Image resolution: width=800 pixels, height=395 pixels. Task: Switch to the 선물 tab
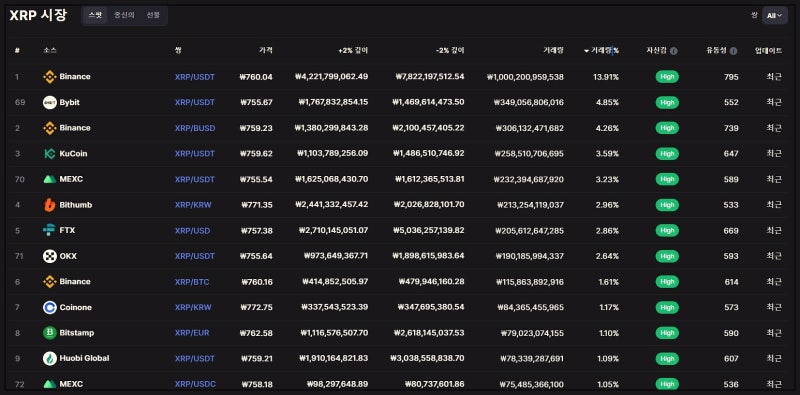(153, 15)
